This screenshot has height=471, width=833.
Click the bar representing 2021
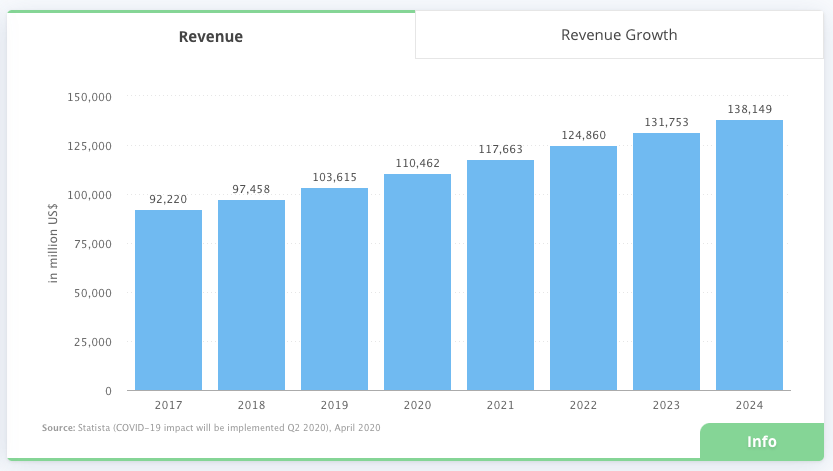coord(500,275)
